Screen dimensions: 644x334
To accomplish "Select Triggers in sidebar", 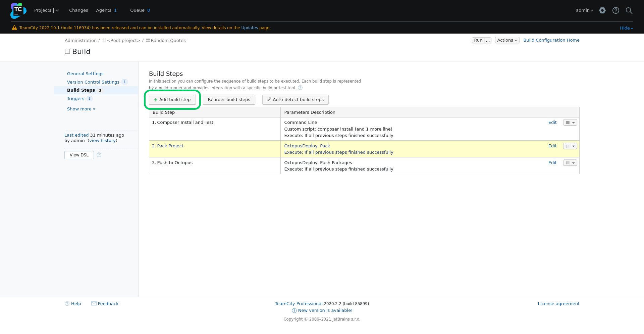I will [x=75, y=99].
